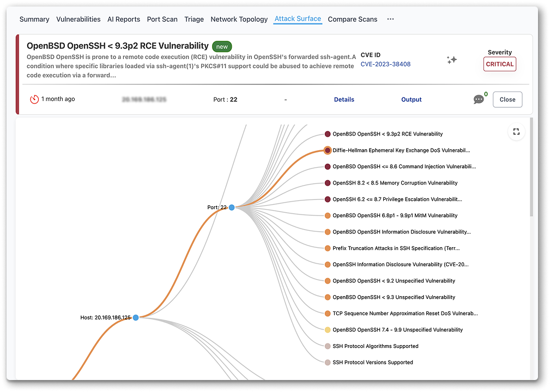Image resolution: width=550 pixels, height=392 pixels.
Task: Select the Host 20.169.186.125 blue node
Action: (x=136, y=317)
